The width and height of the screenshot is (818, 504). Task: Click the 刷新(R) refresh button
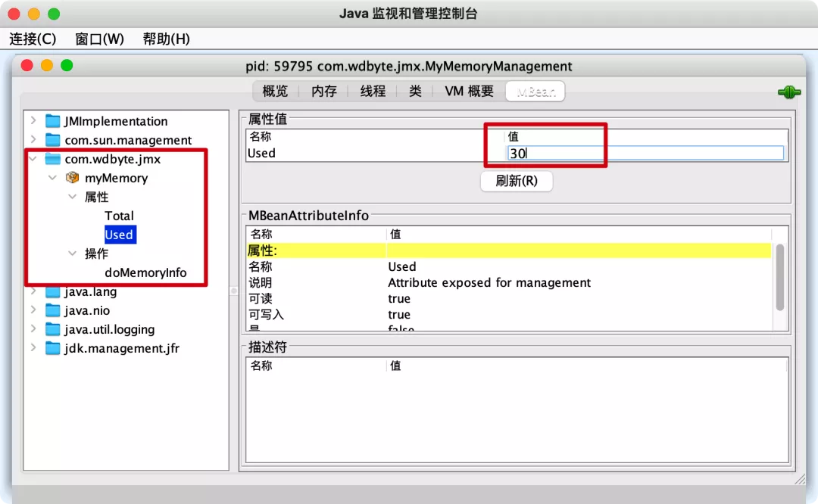click(x=517, y=181)
